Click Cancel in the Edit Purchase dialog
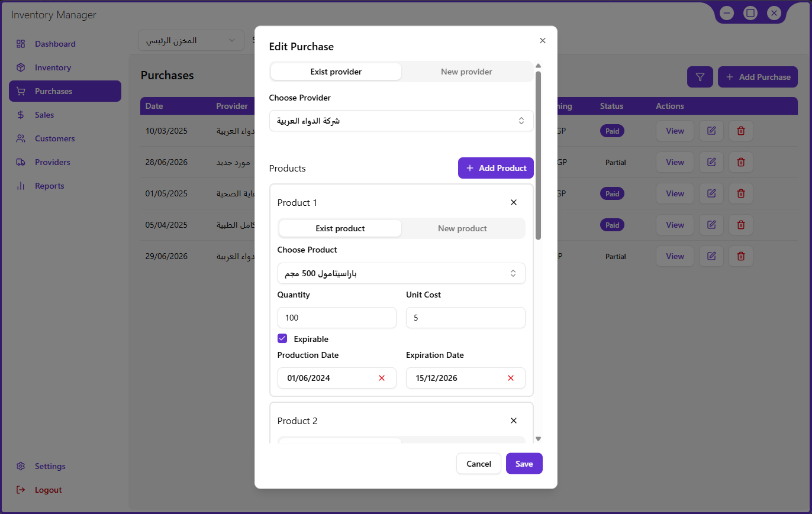 (x=479, y=464)
